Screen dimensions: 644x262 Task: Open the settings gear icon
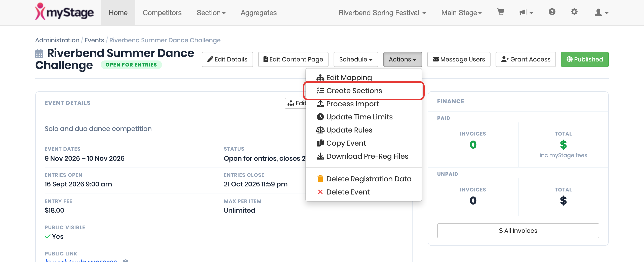[574, 12]
